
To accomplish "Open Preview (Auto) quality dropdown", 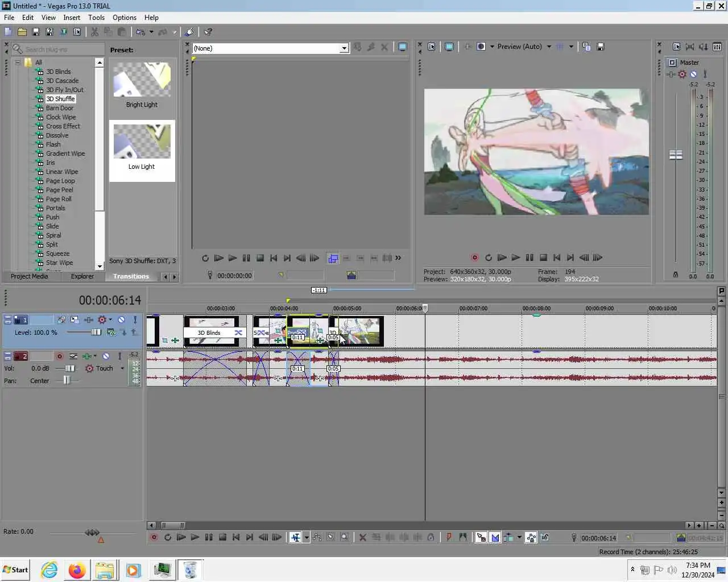I will (x=549, y=47).
